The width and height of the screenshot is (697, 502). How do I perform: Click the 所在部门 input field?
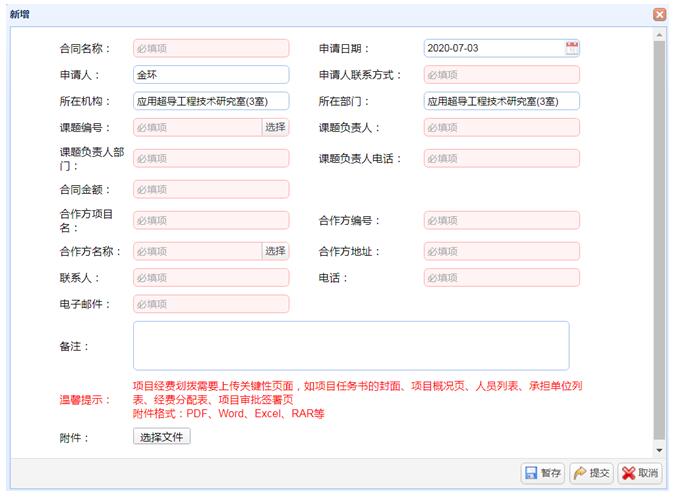[502, 101]
